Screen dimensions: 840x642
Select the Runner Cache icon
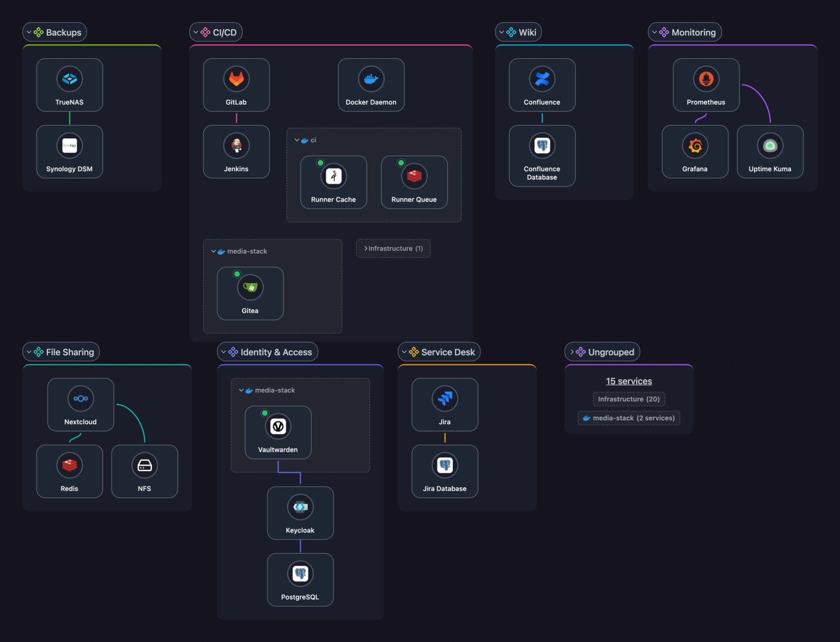(x=334, y=176)
